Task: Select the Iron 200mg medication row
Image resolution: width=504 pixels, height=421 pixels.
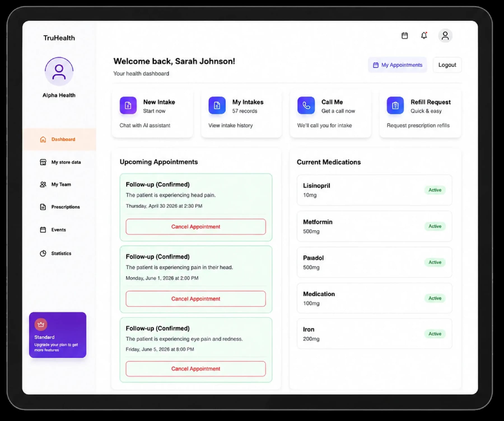Action: pos(374,334)
